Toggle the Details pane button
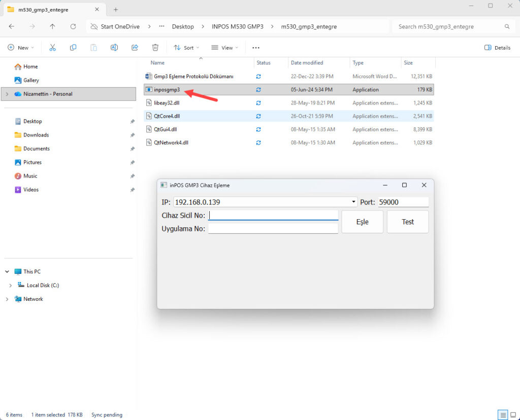 [497, 48]
